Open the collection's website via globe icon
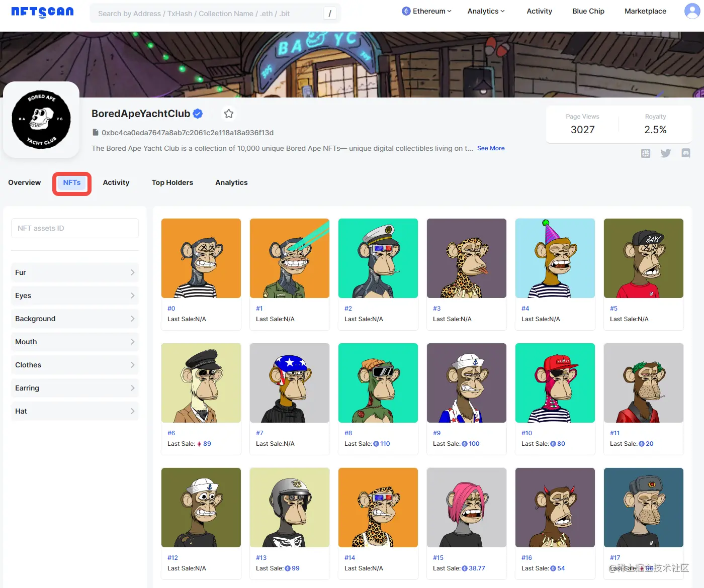The image size is (704, 588). (646, 153)
